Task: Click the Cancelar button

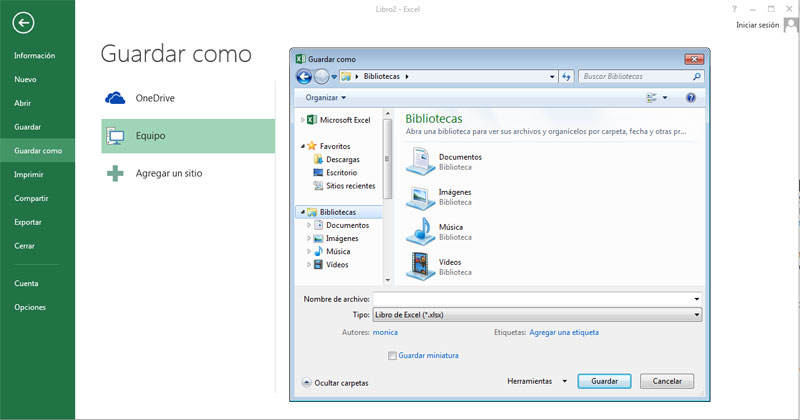Action: point(667,381)
